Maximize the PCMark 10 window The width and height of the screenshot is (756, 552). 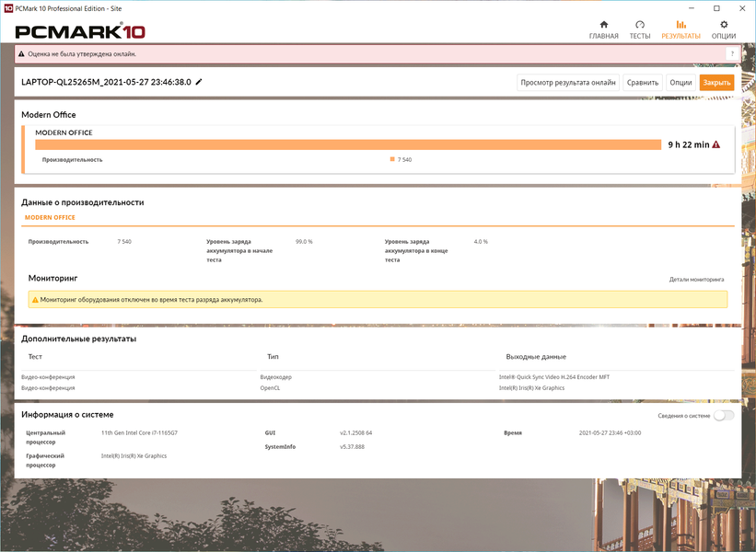click(x=717, y=8)
